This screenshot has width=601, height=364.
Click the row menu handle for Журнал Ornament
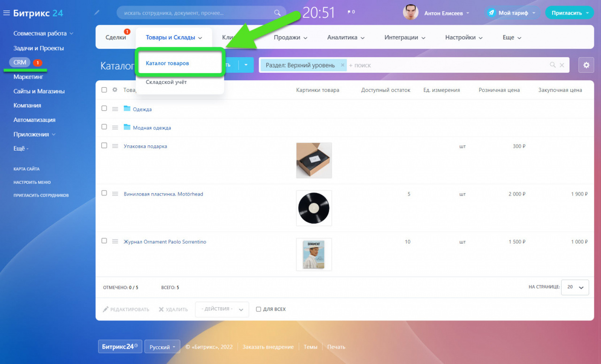pos(115,242)
